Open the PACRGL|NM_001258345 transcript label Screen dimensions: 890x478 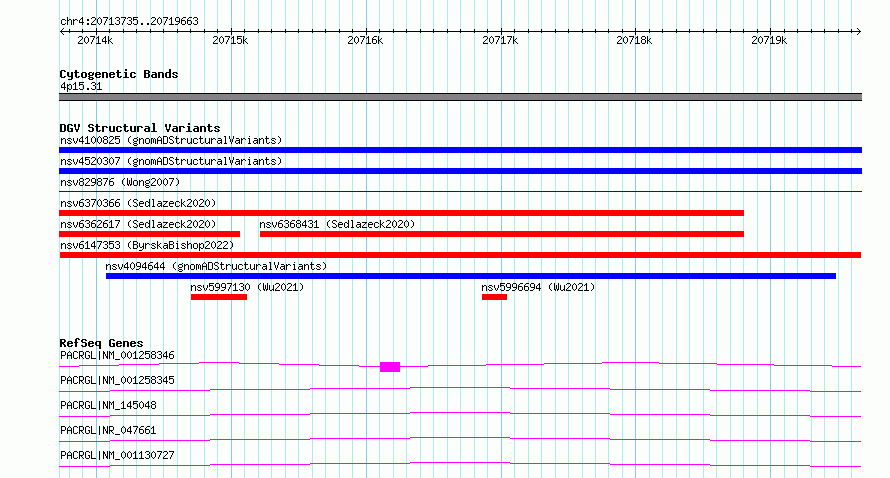click(x=117, y=380)
